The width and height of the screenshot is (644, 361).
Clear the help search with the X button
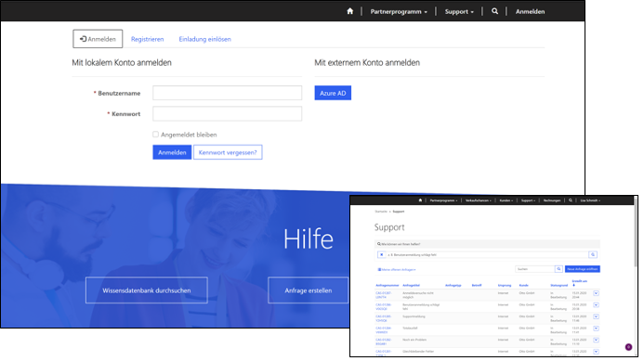(x=382, y=255)
